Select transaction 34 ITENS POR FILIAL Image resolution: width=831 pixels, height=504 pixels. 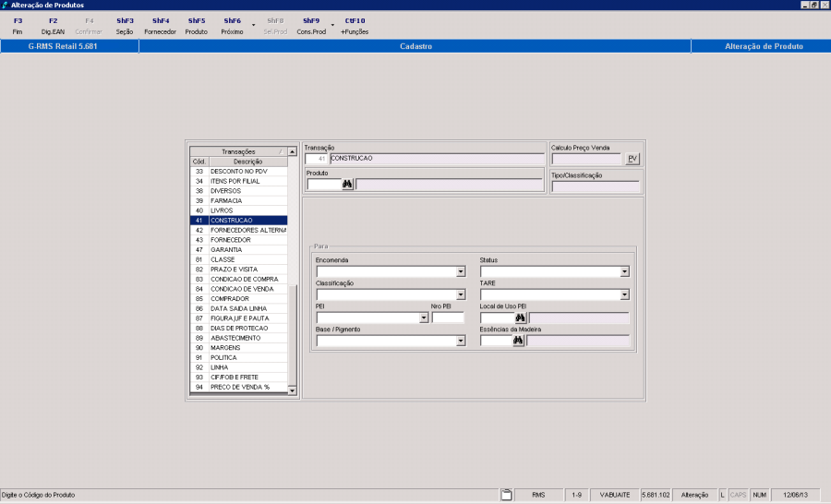click(238, 181)
